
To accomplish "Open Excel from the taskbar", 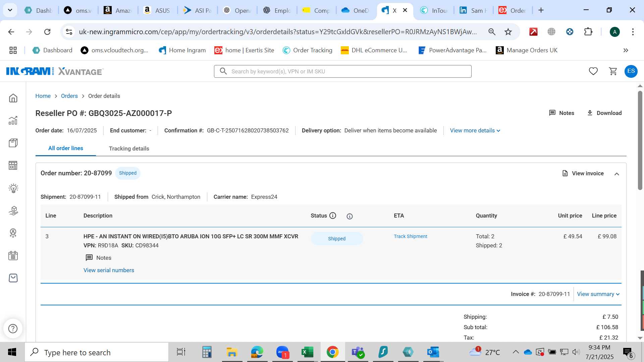I will pos(307,352).
